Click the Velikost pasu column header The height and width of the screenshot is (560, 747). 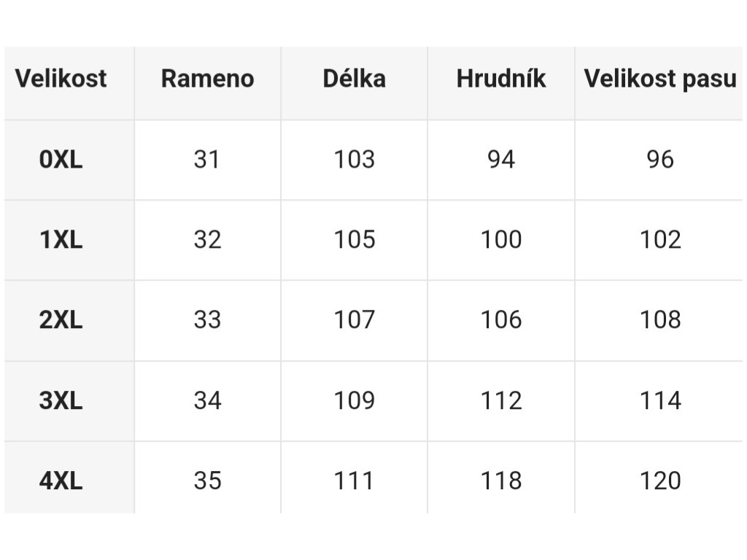tap(660, 79)
